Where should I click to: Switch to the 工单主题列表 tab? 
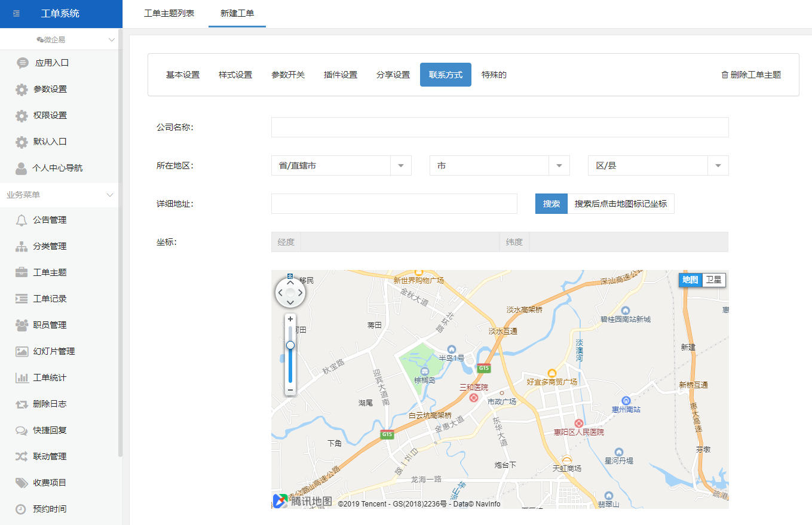(x=169, y=13)
